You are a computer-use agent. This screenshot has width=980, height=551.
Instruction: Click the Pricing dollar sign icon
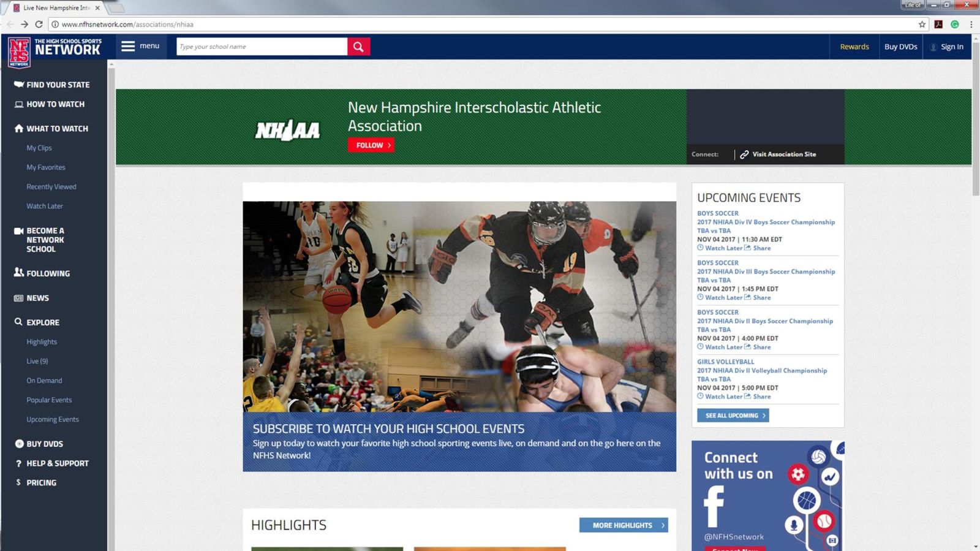click(18, 482)
